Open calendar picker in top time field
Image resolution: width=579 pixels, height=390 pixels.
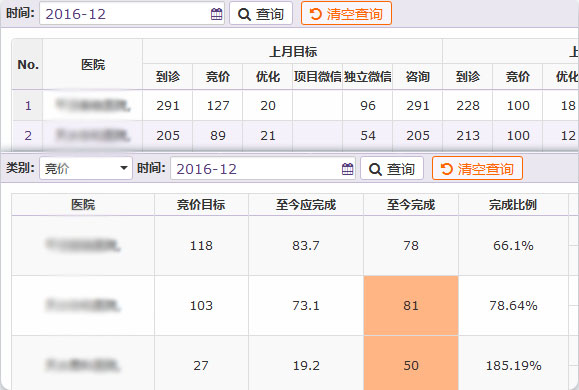pos(216,14)
